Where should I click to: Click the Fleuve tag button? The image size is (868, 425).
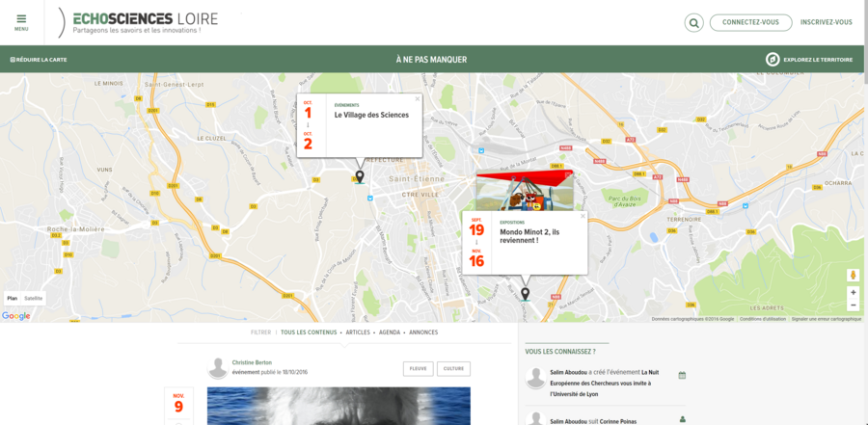pyautogui.click(x=418, y=368)
